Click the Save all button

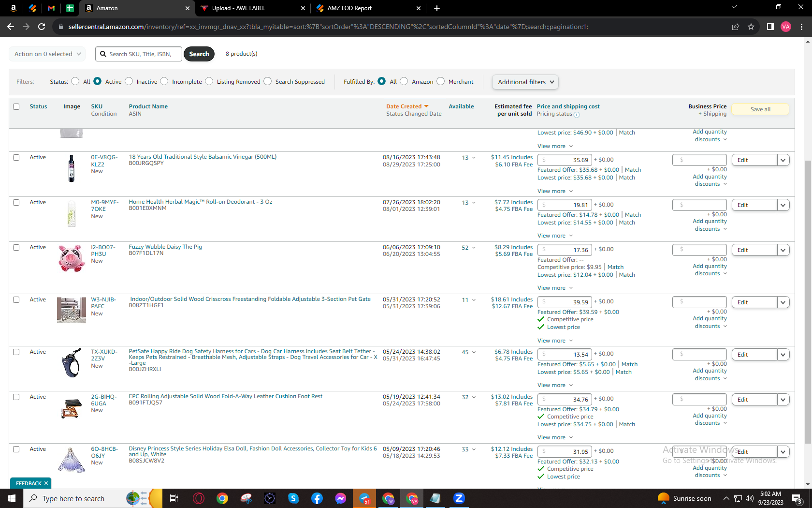coord(760,109)
